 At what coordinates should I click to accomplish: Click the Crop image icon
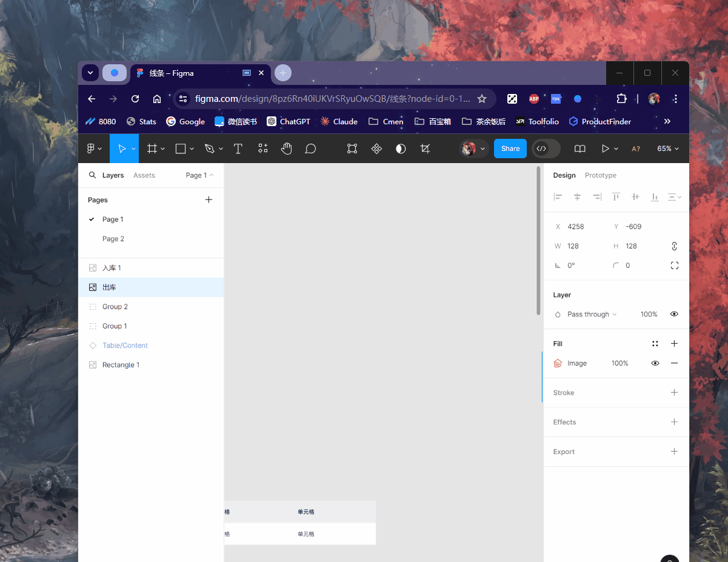coord(425,149)
